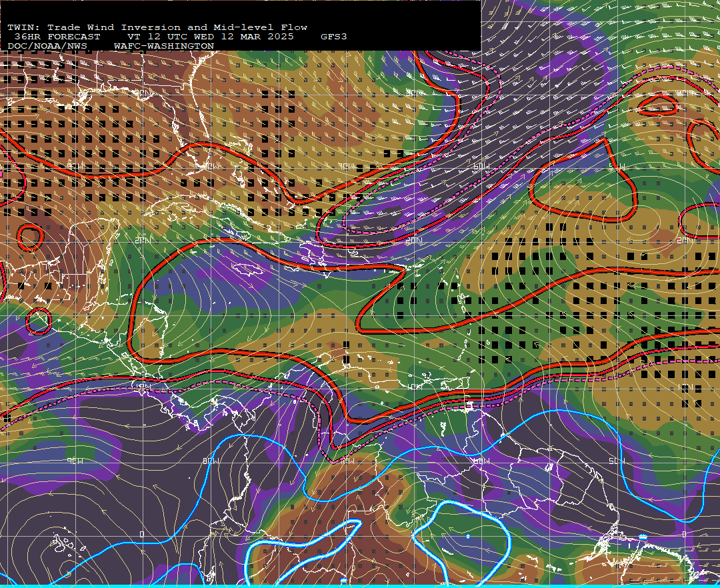Click the 30N label west of the Florida peninsula
The height and width of the screenshot is (588, 720).
pyautogui.click(x=143, y=93)
